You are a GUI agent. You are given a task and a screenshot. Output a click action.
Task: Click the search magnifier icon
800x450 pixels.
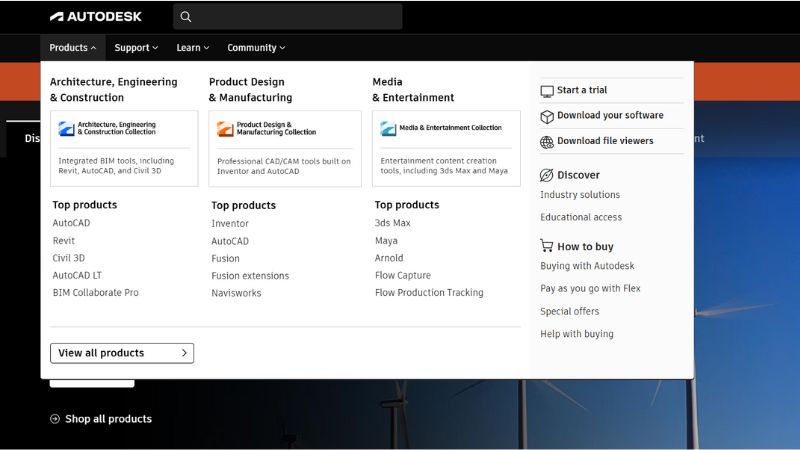tap(187, 16)
